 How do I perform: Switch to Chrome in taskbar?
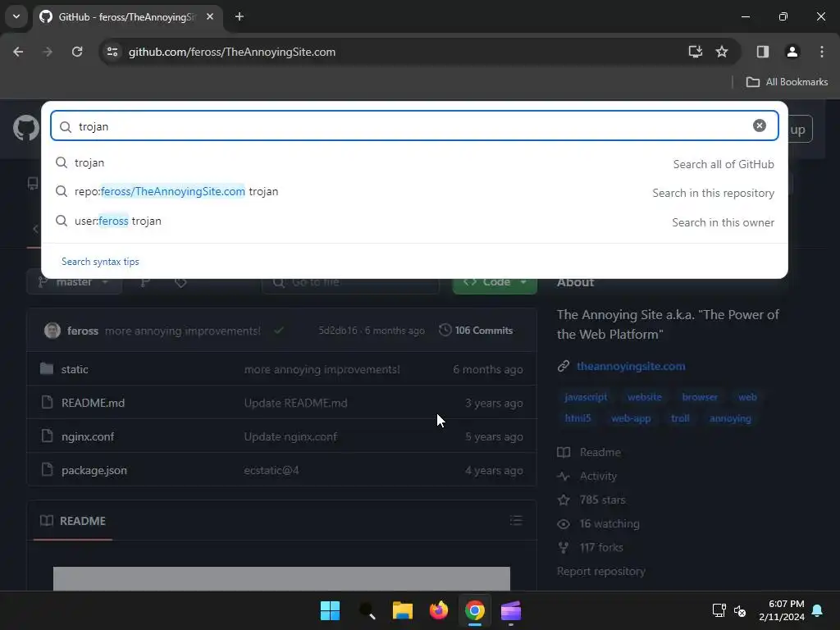(475, 610)
